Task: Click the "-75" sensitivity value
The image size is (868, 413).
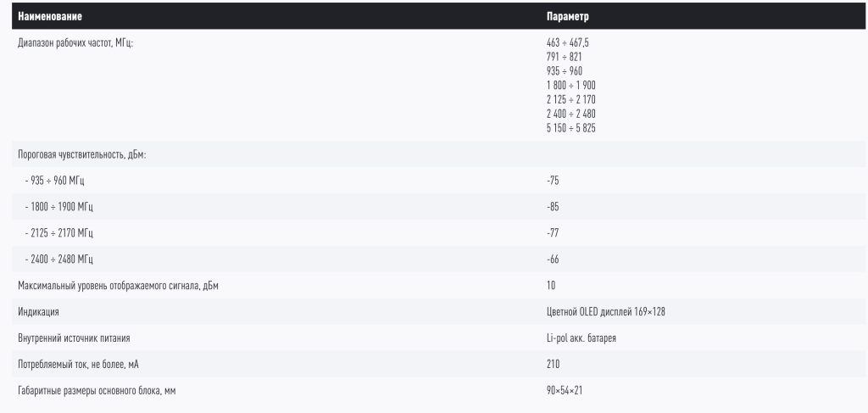Action: click(553, 181)
